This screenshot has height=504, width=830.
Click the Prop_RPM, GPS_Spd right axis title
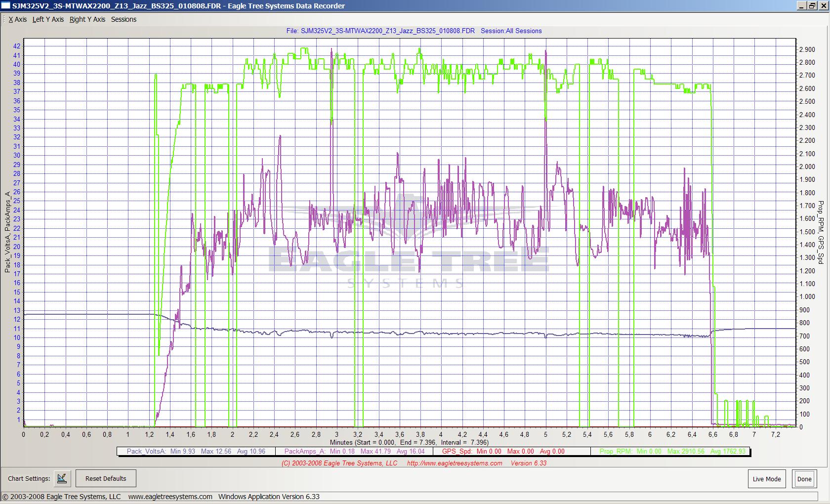click(x=821, y=232)
